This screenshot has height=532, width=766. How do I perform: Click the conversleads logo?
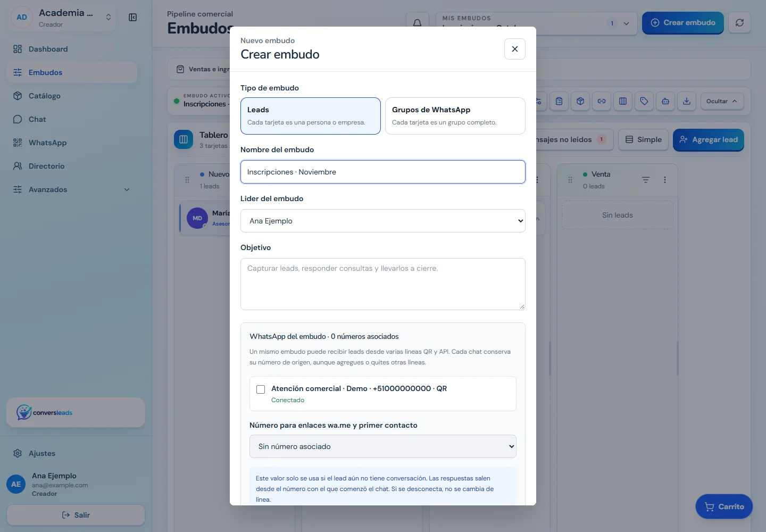[45, 412]
